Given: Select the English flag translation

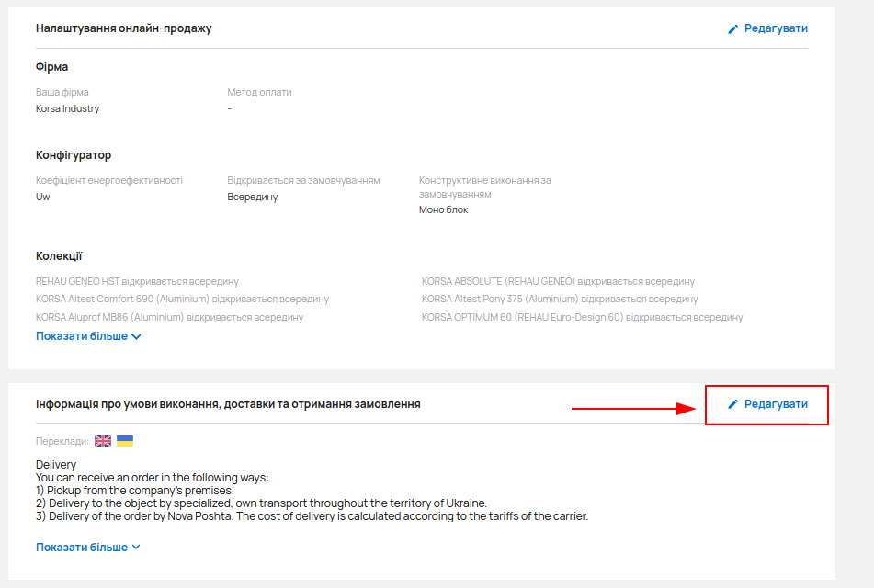Looking at the screenshot, I should [x=103, y=441].
